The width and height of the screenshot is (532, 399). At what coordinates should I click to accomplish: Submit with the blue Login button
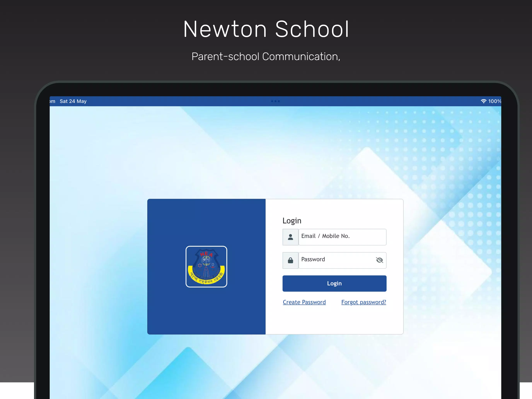pyautogui.click(x=334, y=283)
